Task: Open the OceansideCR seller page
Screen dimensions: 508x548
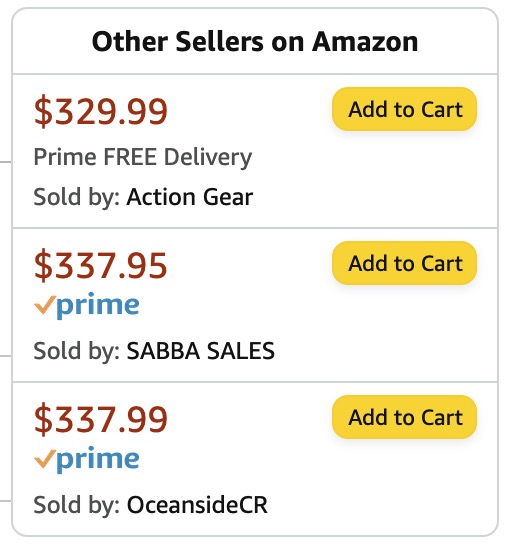Action: 197,505
